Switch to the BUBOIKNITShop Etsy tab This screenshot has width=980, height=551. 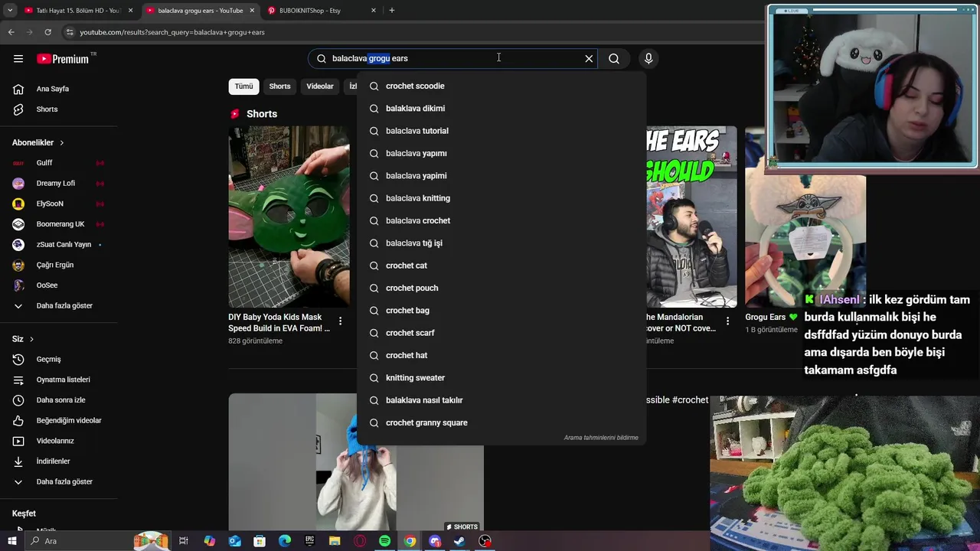(322, 11)
